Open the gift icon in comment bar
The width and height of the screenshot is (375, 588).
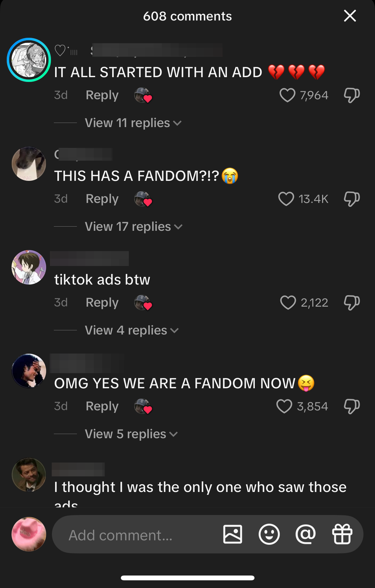(342, 534)
